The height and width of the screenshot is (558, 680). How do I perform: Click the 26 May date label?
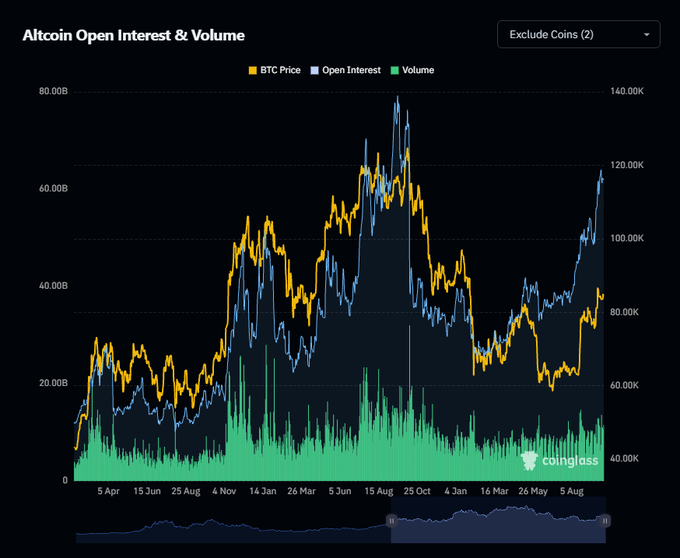click(533, 491)
